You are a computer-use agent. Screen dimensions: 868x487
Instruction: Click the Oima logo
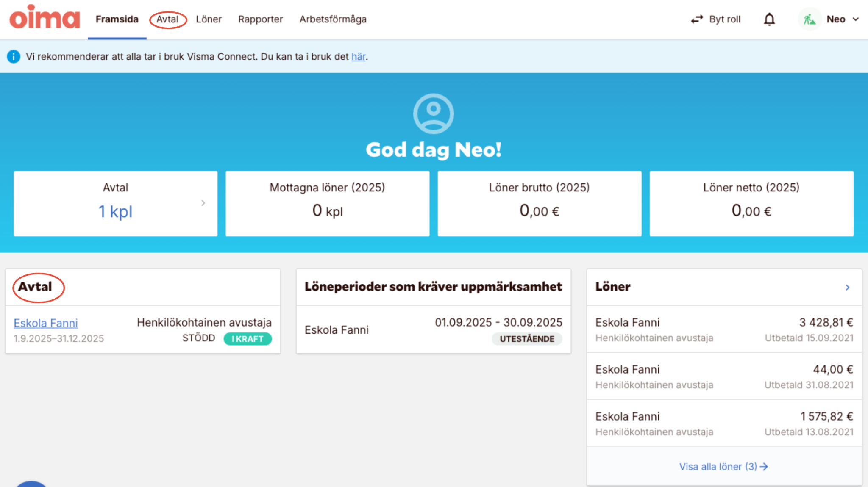click(x=45, y=18)
